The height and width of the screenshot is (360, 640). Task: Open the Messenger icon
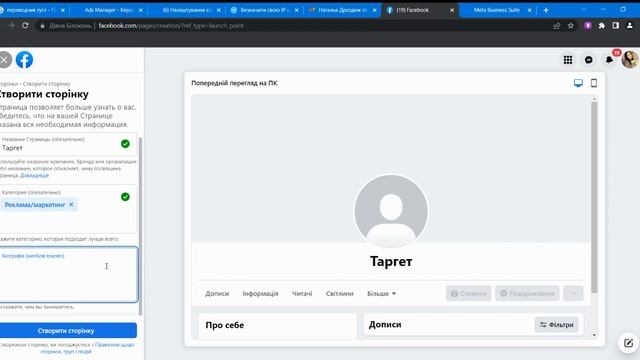tap(589, 60)
